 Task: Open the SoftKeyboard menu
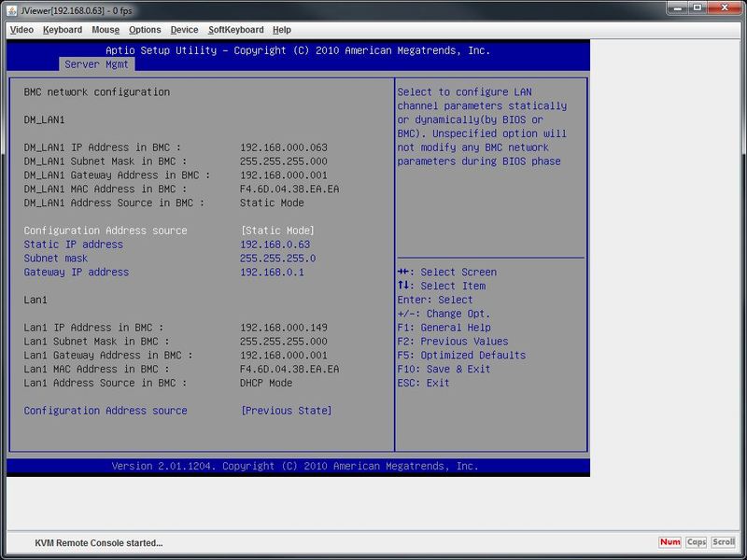point(235,30)
